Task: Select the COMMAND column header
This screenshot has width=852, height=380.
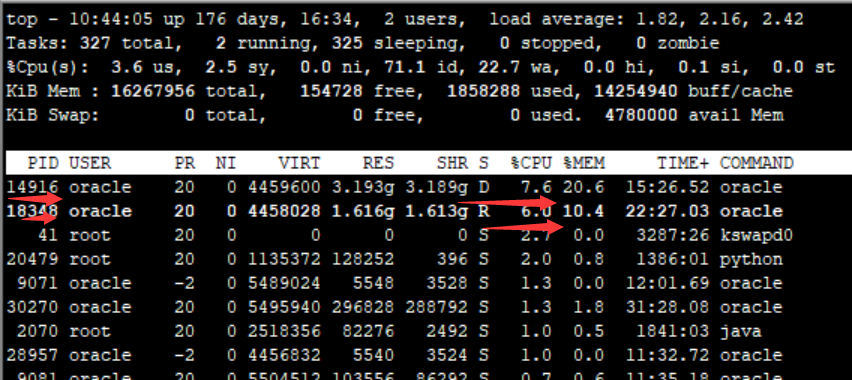Action: click(x=756, y=163)
